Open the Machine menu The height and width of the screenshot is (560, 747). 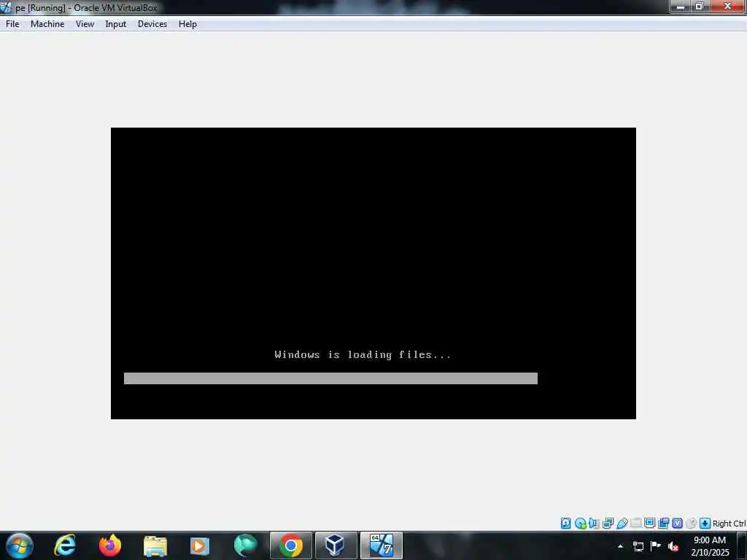click(47, 24)
